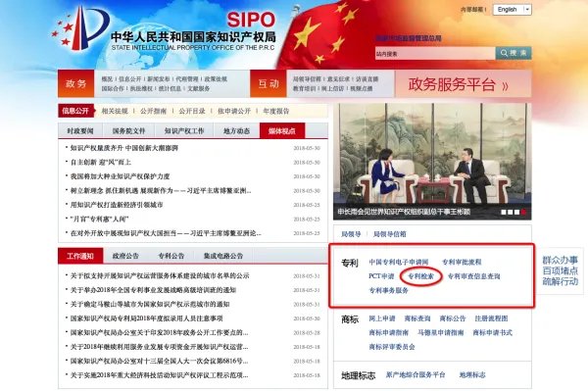Switch to the 时政要闻 tab
Image resolution: width=588 pixels, height=391 pixels.
click(80, 131)
